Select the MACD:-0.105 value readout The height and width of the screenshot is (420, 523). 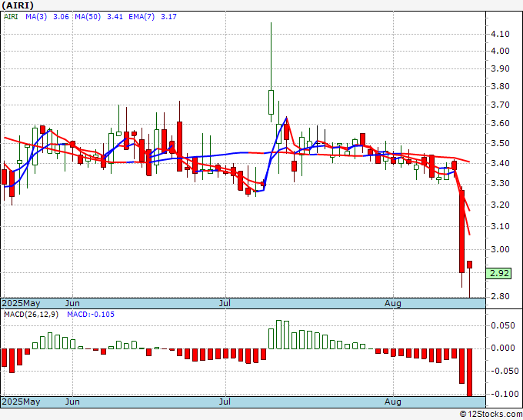pos(91,315)
